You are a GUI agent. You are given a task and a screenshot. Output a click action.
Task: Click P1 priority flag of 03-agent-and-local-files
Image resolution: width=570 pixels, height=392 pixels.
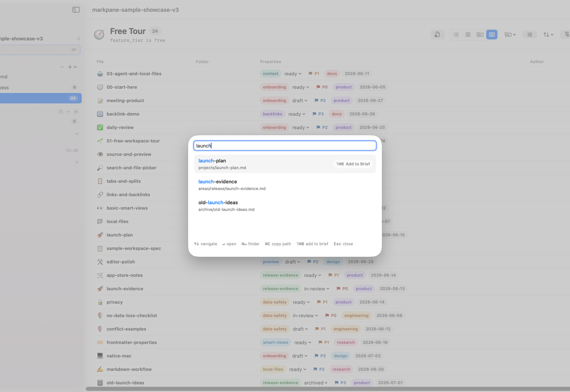[314, 74]
